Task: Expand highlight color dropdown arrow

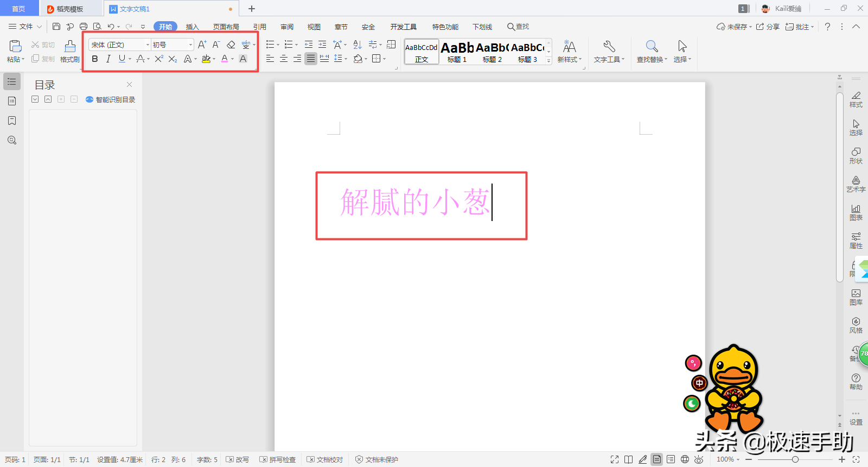Action: [x=214, y=59]
